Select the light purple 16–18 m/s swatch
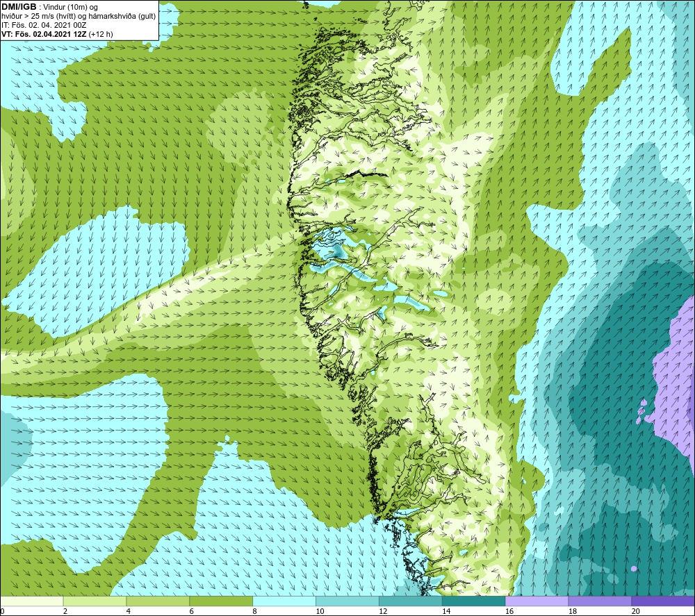Image resolution: width=695 pixels, height=616 pixels. point(537,601)
